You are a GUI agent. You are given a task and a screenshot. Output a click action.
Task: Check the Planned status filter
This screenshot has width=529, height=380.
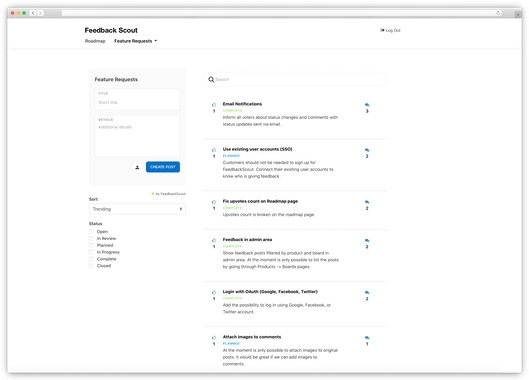pyautogui.click(x=91, y=245)
